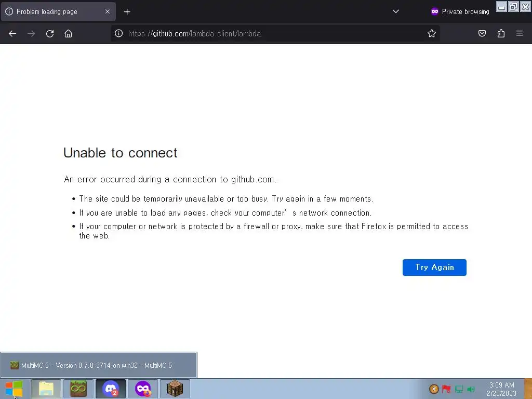This screenshot has width=532, height=399.
Task: Expand the list all tabs chevron
Action: (x=395, y=11)
